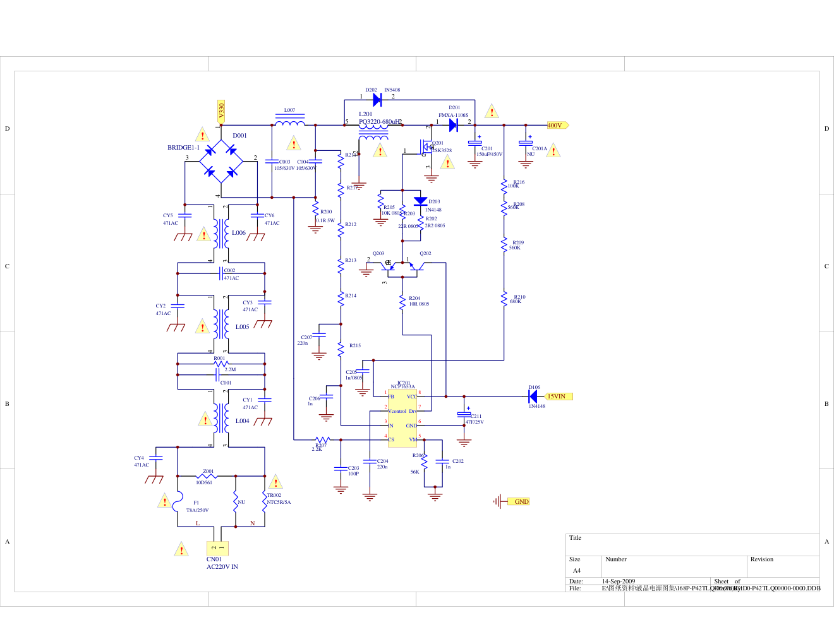Viewport: 834px width, 644px height.
Task: Select the warning marker beside Q201 MOSFET
Action: pos(447,162)
